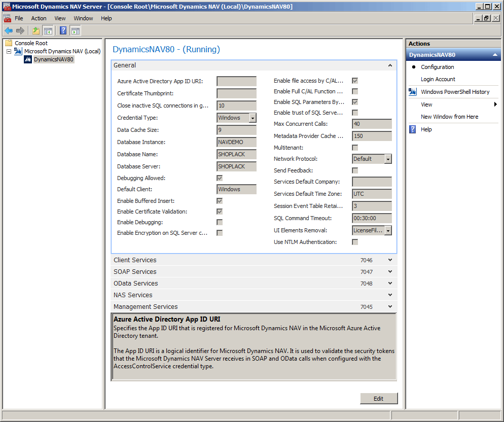Select Configuration in Actions pane

click(438, 67)
